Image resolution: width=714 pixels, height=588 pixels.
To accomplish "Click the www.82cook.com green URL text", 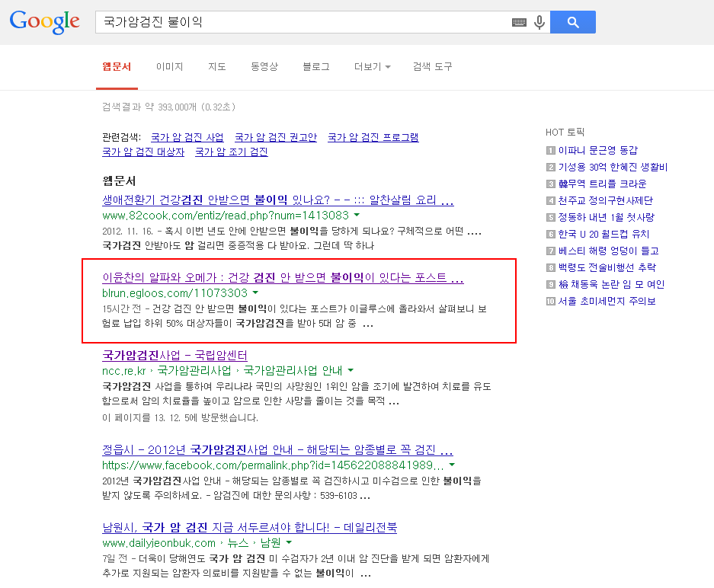I will [226, 216].
